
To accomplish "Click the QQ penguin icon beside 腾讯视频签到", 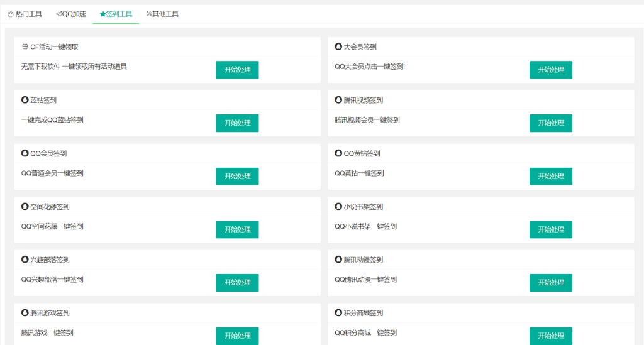I will [338, 100].
